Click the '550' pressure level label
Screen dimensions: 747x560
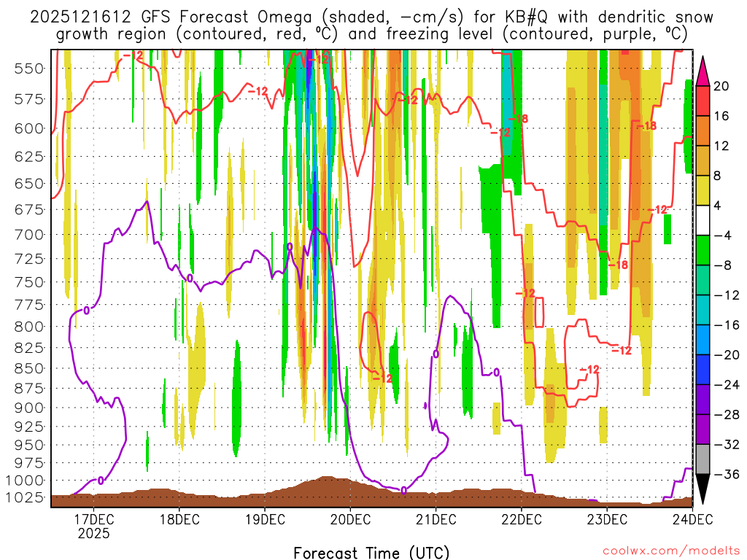tap(29, 69)
